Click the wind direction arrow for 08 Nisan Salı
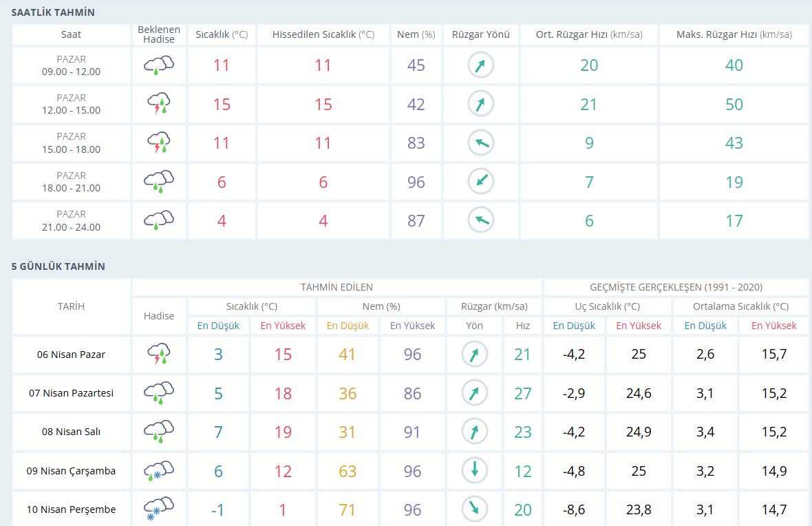This screenshot has width=812, height=526. click(x=474, y=432)
